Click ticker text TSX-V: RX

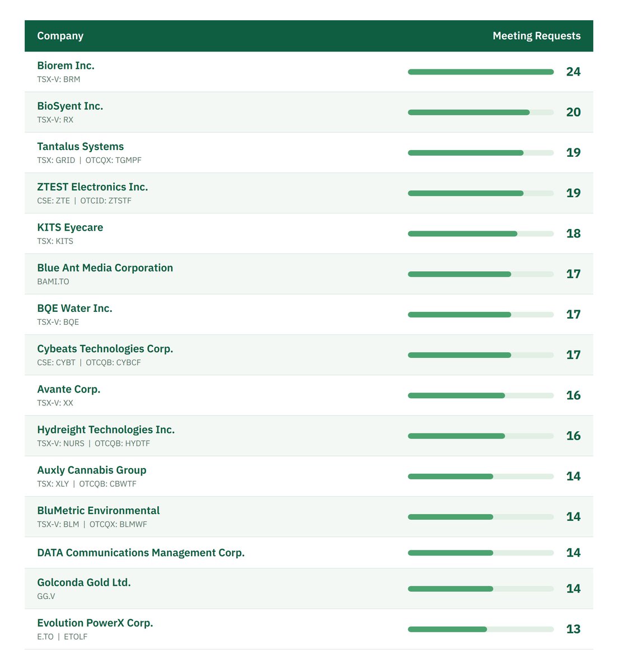[55, 120]
